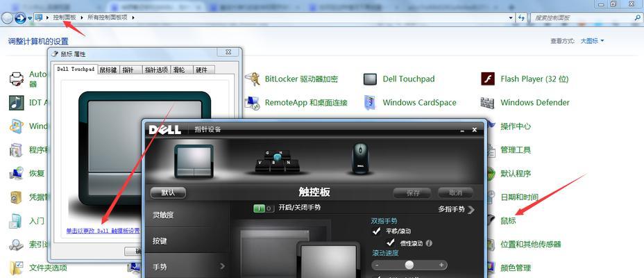
Task: Click the Dell Touchpad icon in Control Panel
Action: pyautogui.click(x=370, y=79)
